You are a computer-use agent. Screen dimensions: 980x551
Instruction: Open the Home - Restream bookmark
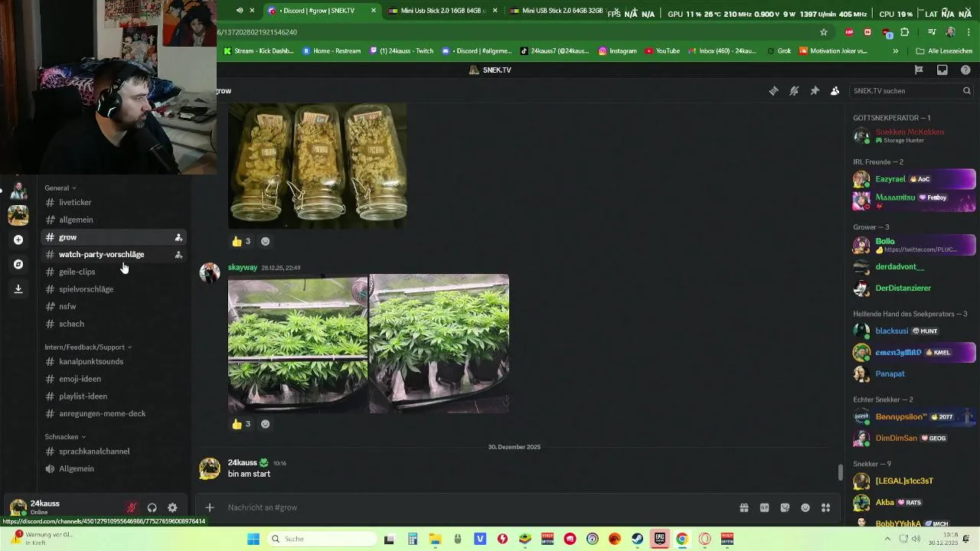pyautogui.click(x=332, y=51)
